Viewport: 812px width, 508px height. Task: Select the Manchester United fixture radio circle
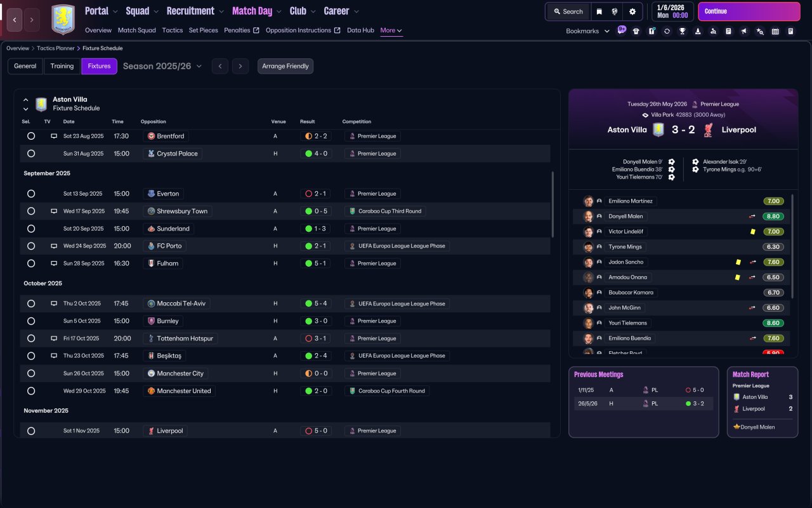(31, 391)
